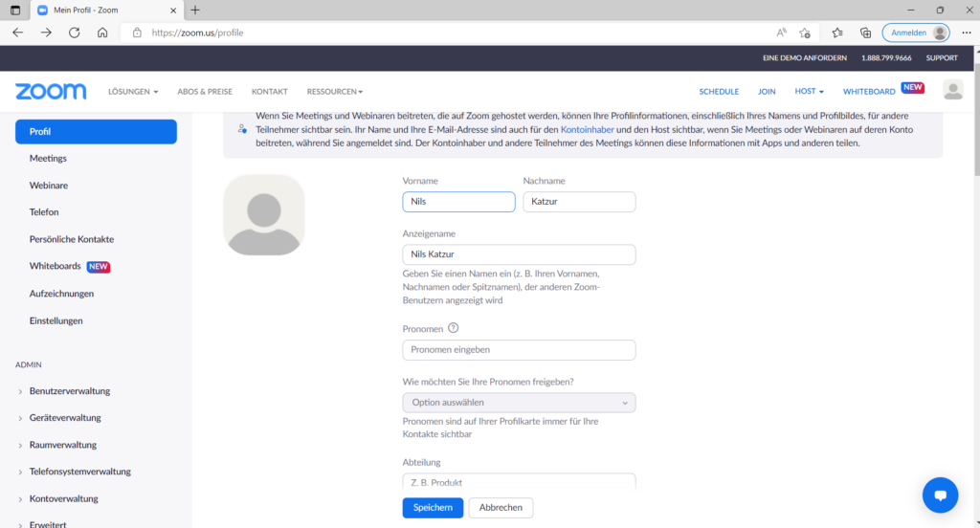This screenshot has width=980, height=528.
Task: Open the chat support bubble
Action: [940, 495]
